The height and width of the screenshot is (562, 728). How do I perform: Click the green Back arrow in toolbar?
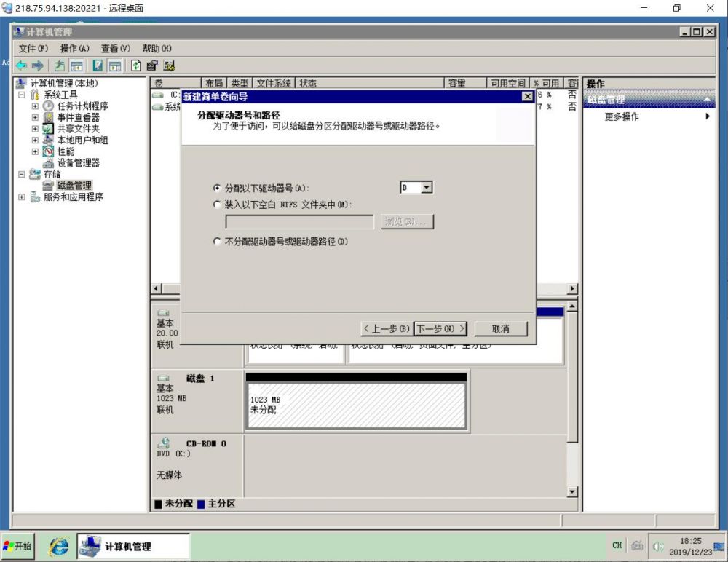[x=20, y=66]
